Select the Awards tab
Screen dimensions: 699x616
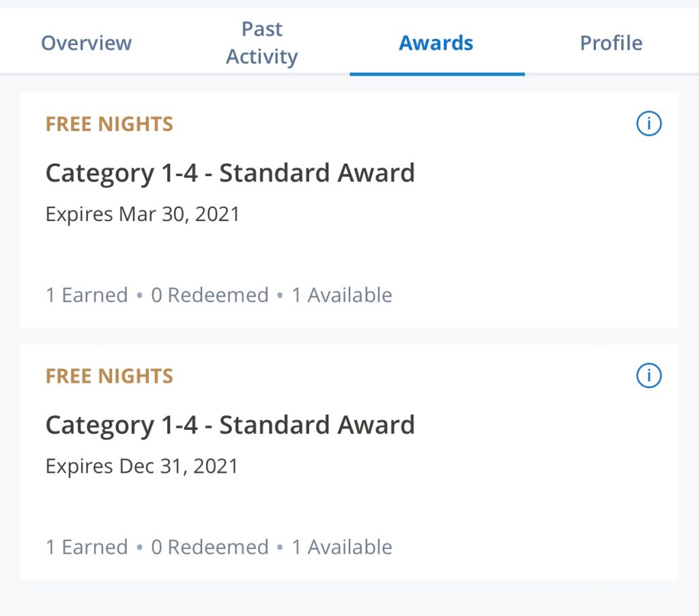(x=436, y=43)
